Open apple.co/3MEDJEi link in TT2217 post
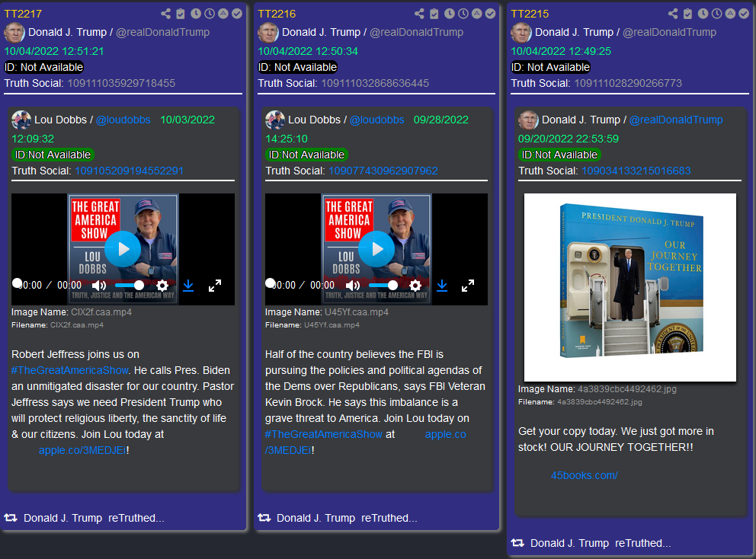Image resolution: width=756 pixels, height=559 pixels. coord(82,450)
